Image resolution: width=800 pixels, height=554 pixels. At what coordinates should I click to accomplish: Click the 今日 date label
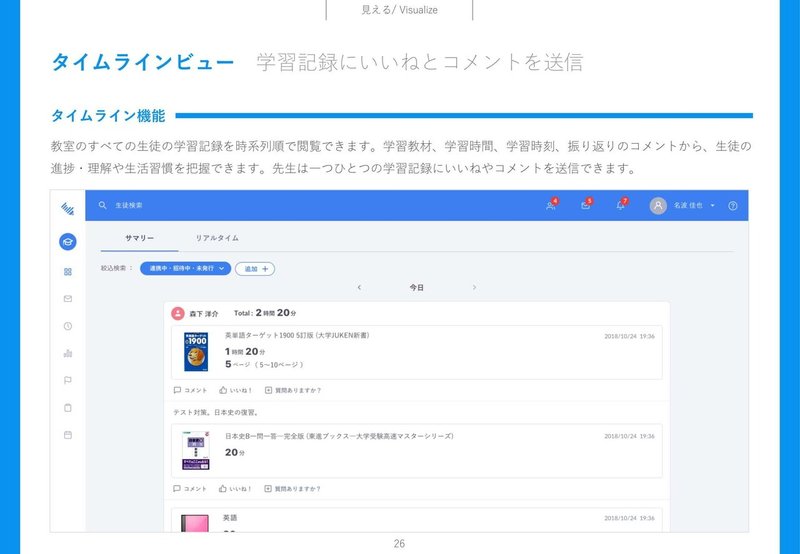click(416, 288)
